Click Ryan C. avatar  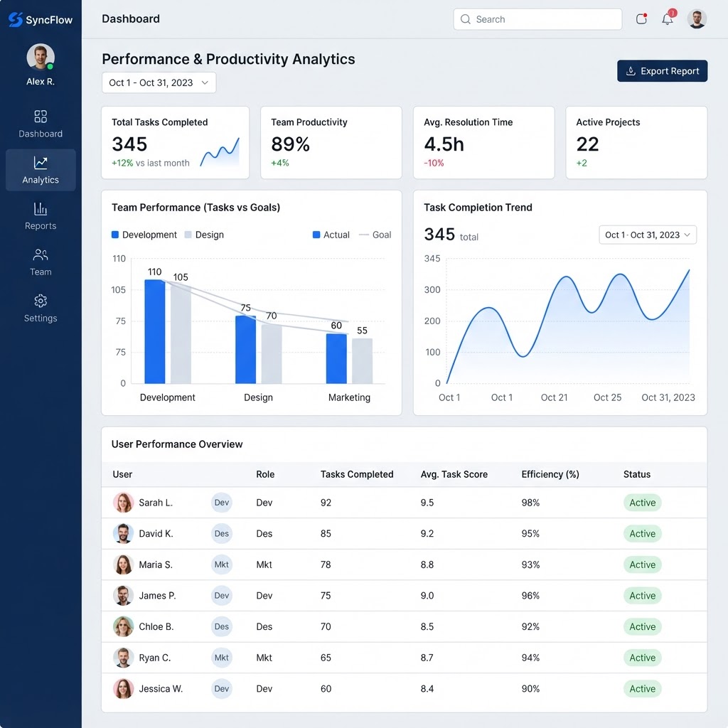pos(123,658)
